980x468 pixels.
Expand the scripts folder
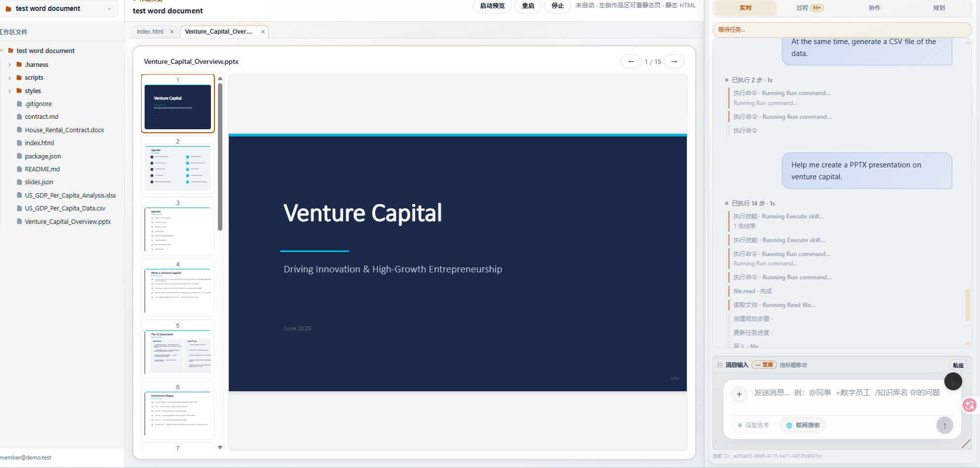[x=9, y=78]
